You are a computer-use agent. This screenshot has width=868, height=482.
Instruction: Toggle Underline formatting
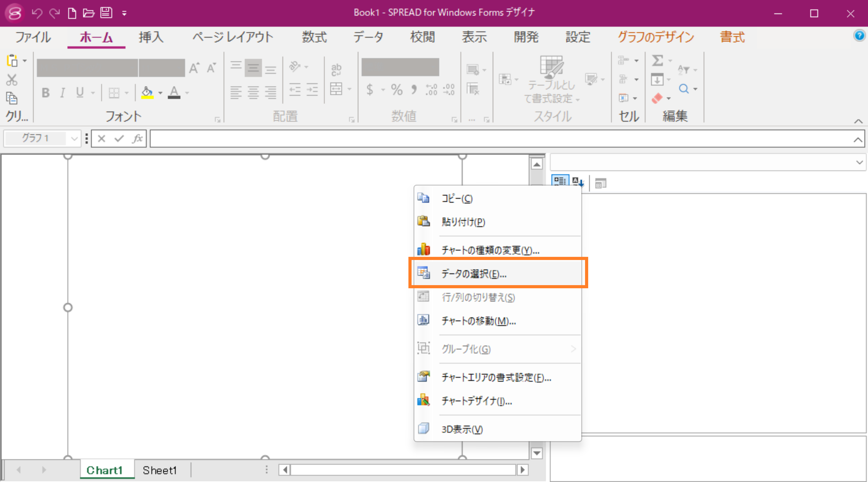tap(80, 92)
